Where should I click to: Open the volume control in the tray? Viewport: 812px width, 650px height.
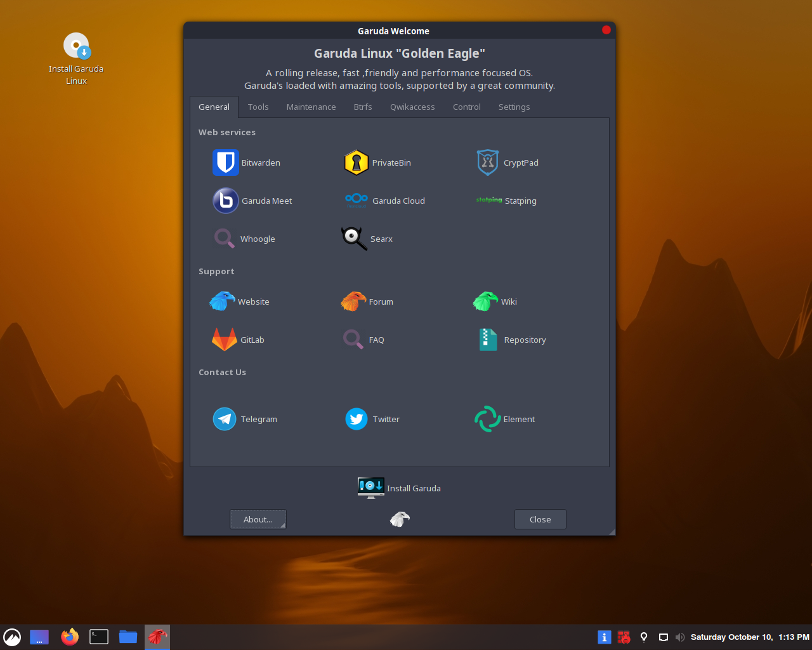(x=680, y=637)
